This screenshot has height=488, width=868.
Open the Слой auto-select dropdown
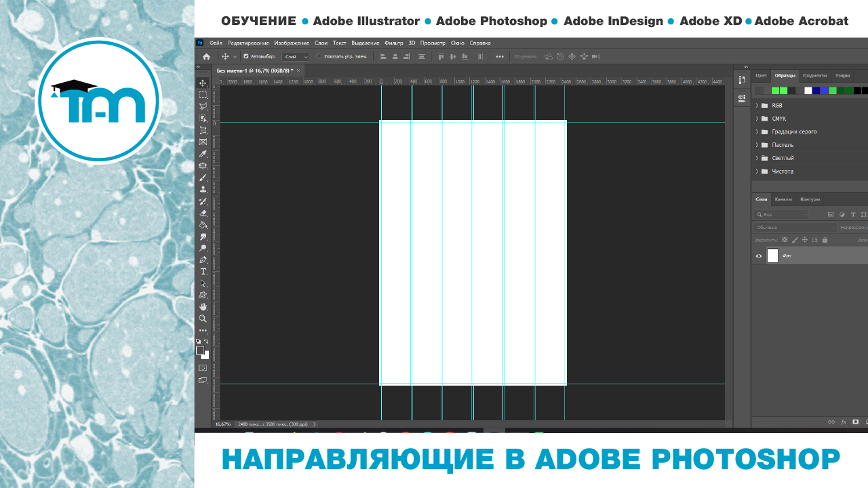[296, 57]
